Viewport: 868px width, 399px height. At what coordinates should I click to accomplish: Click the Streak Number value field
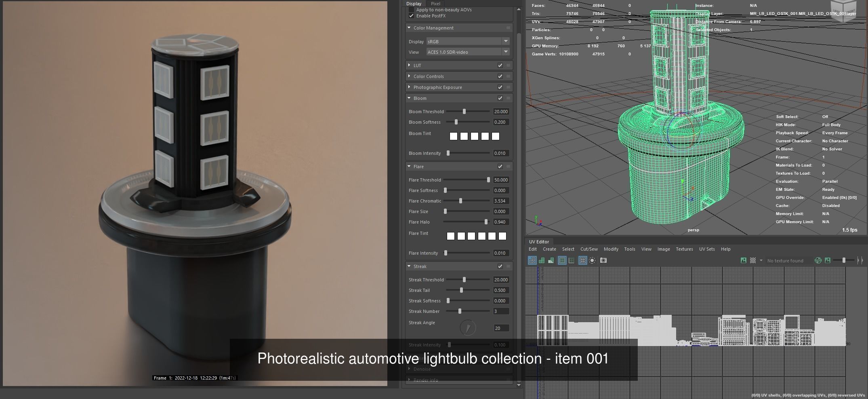point(501,311)
